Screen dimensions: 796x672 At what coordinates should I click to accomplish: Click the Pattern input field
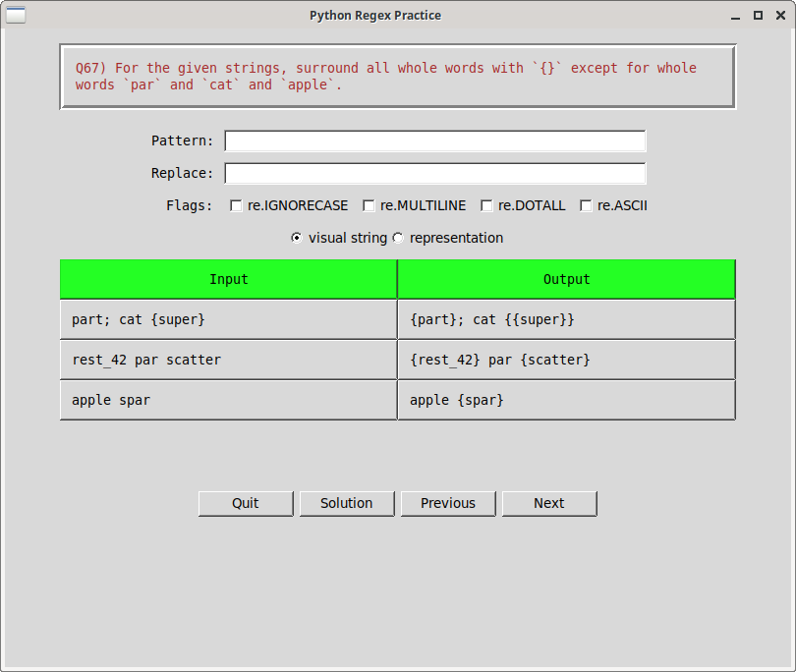435,140
